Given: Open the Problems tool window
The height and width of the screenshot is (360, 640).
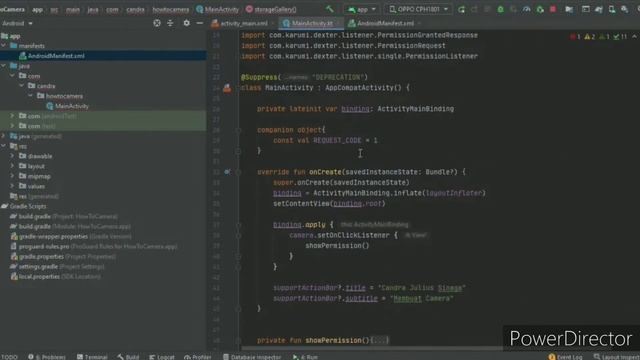Looking at the screenshot, I should click(47, 357).
